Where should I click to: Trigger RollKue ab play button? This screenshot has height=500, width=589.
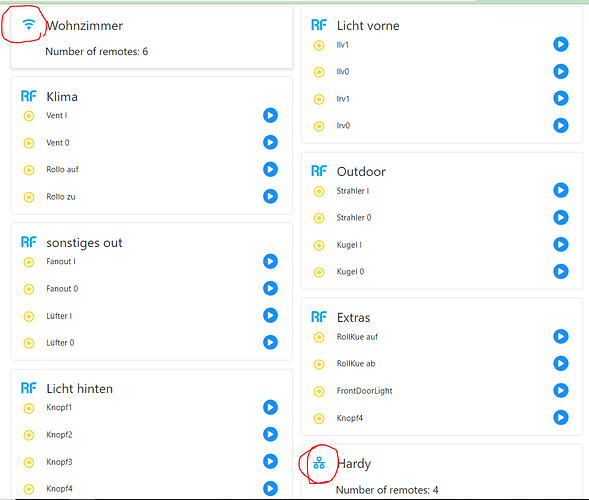pos(561,363)
